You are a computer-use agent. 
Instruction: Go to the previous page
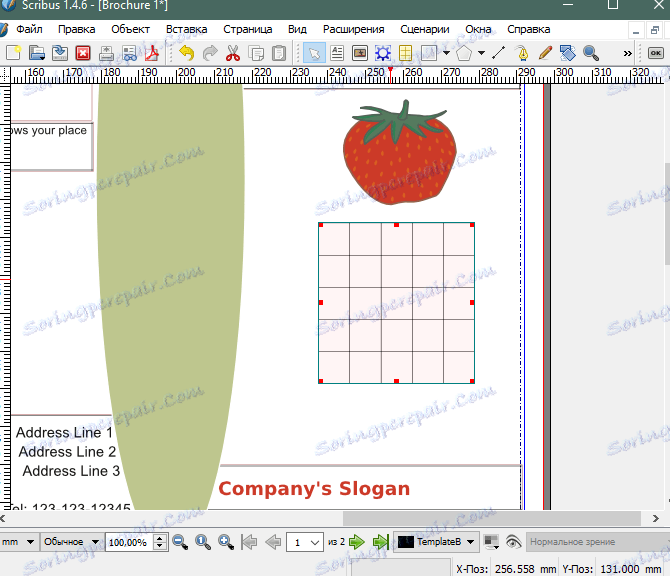[x=273, y=542]
